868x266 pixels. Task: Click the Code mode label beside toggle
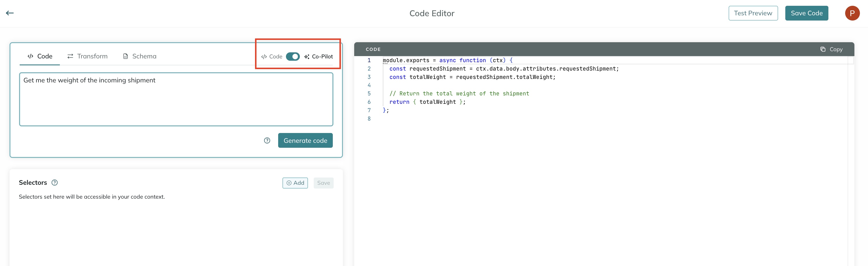tap(272, 57)
